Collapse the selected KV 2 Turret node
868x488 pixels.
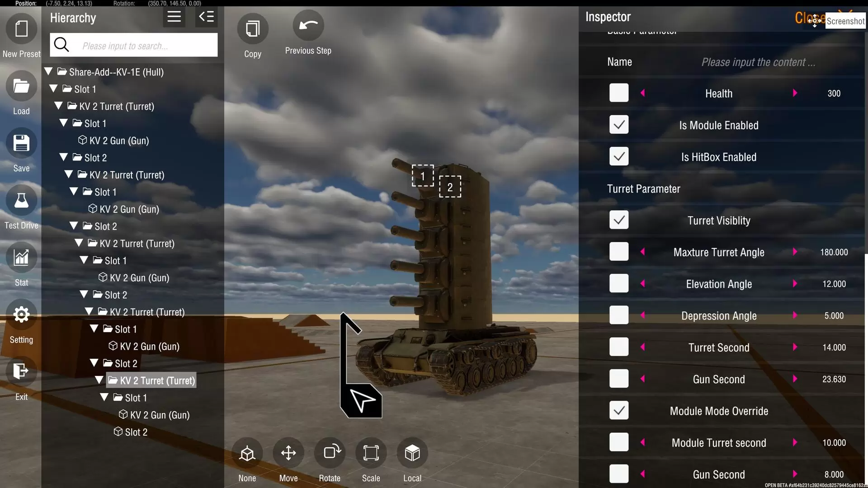(x=99, y=380)
